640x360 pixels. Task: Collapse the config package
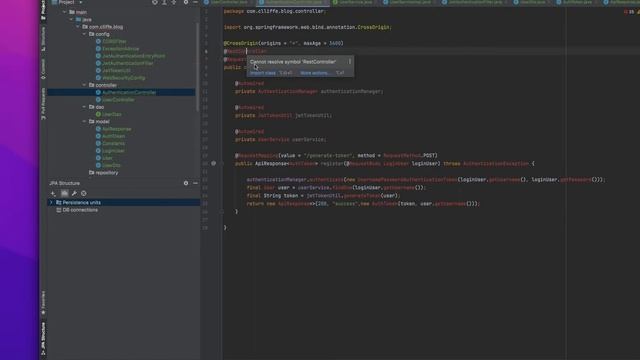pos(84,34)
